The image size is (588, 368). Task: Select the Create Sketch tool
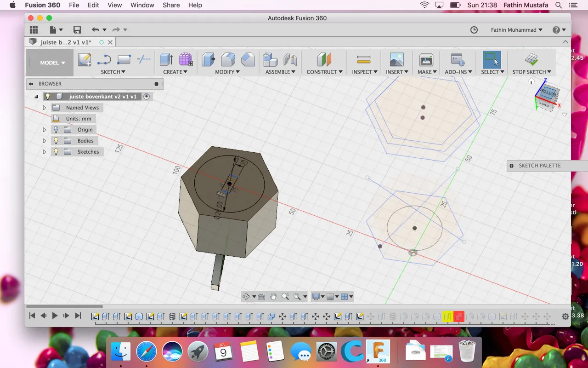(85, 60)
